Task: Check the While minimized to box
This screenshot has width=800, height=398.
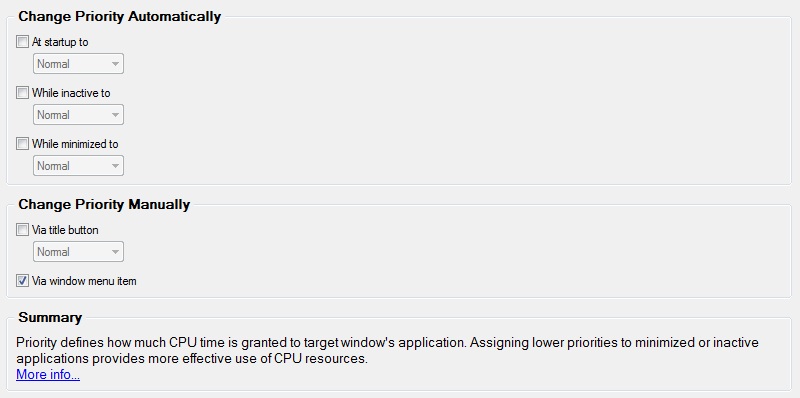Action: (x=22, y=144)
